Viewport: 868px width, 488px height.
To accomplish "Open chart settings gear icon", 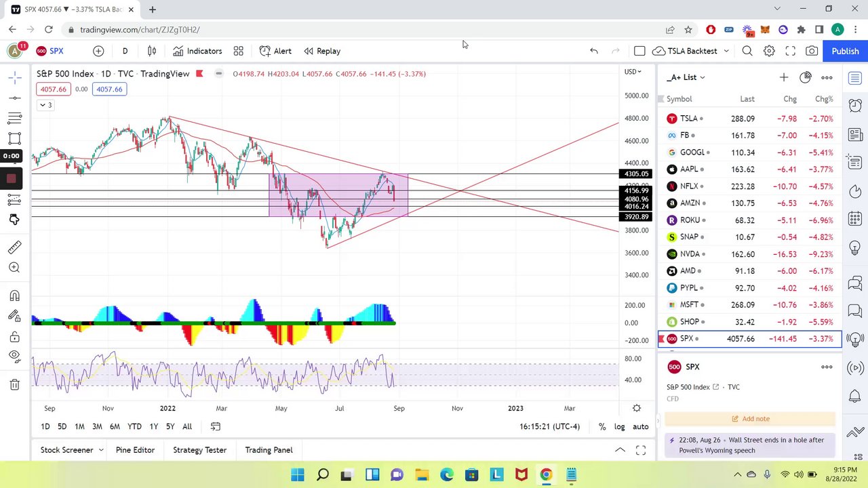I will [769, 51].
